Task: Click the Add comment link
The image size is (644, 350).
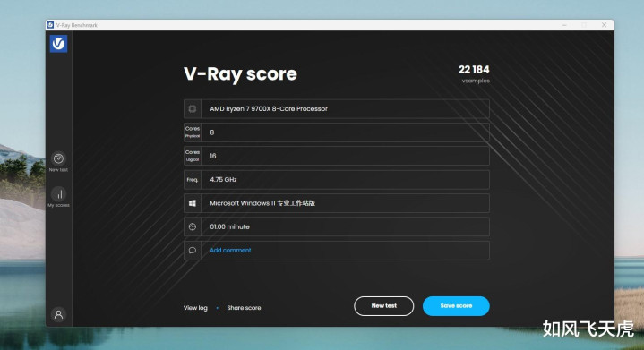Action: pyautogui.click(x=230, y=250)
